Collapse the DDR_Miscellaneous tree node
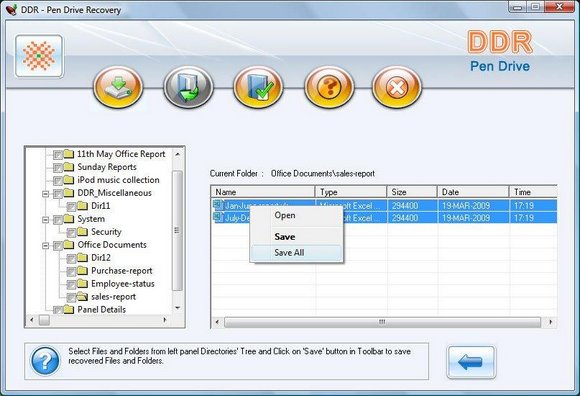This screenshot has width=580, height=396. [x=45, y=194]
